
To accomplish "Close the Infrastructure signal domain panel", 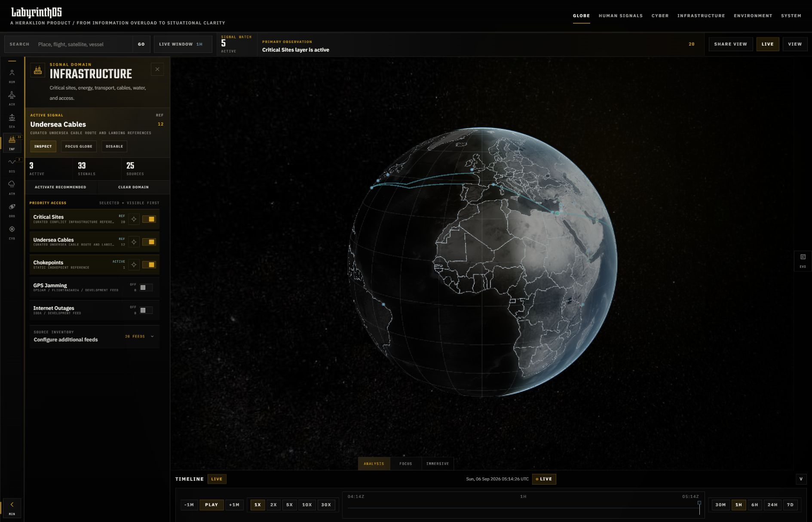I will click(157, 69).
